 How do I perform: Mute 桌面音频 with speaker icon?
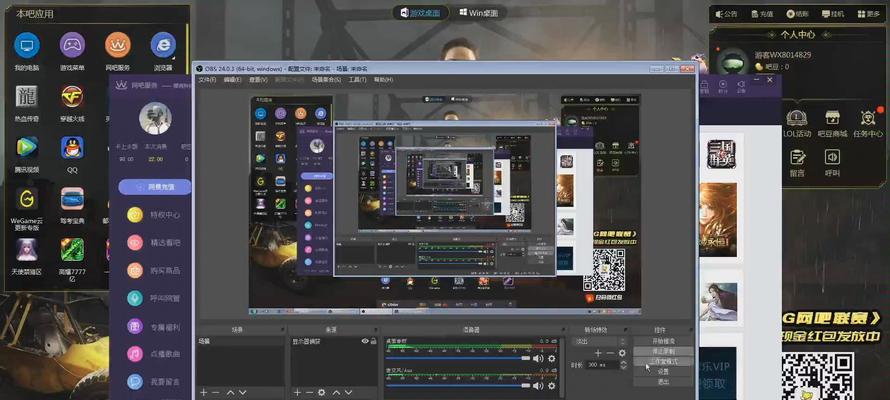click(538, 359)
